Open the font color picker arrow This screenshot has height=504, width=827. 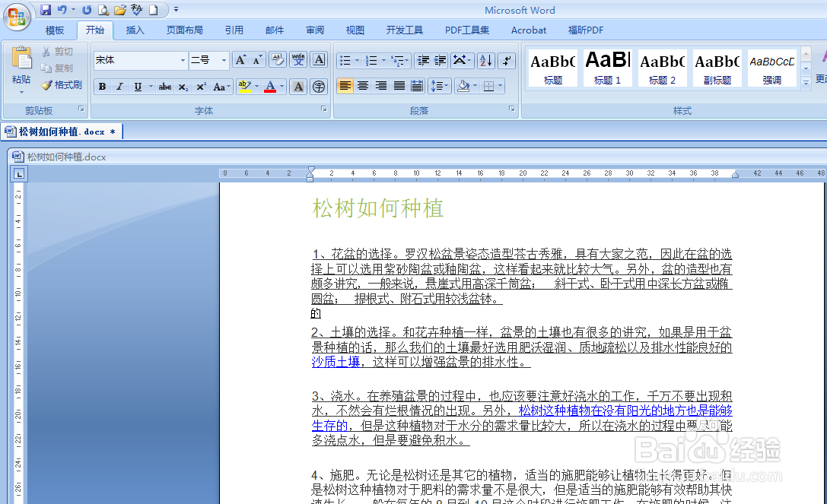click(281, 87)
